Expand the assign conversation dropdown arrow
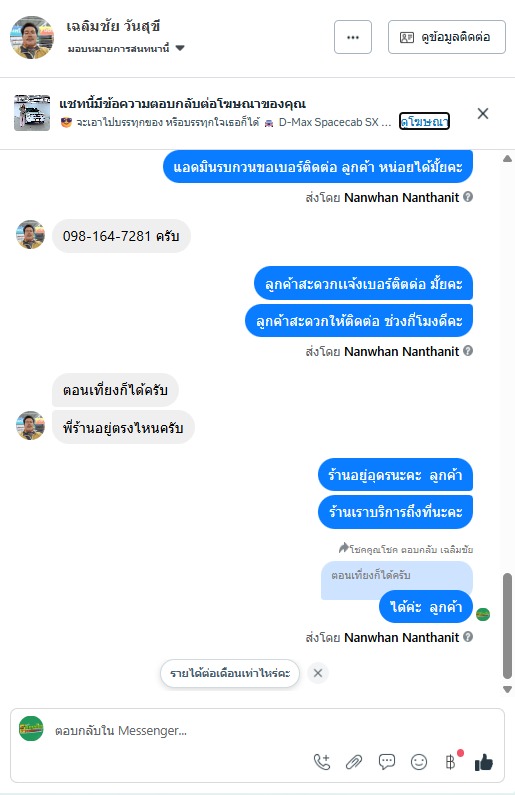This screenshot has height=795, width=515. click(x=180, y=48)
